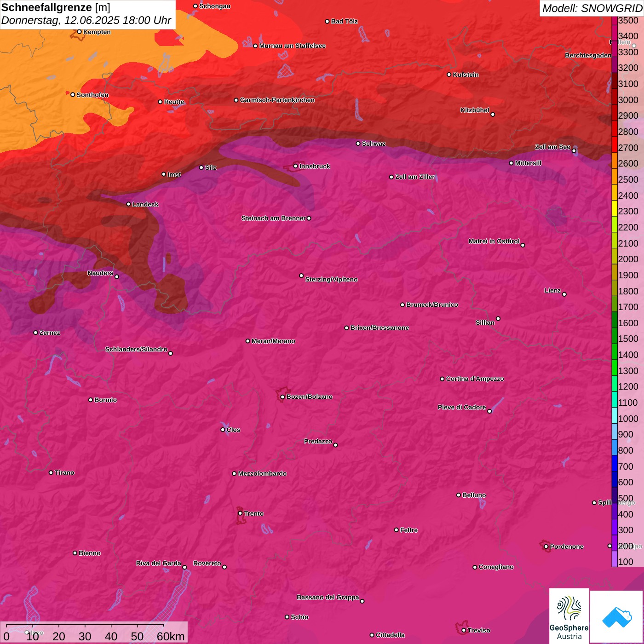Click the Meran/Merano label
The height and width of the screenshot is (644, 644).
click(x=273, y=341)
